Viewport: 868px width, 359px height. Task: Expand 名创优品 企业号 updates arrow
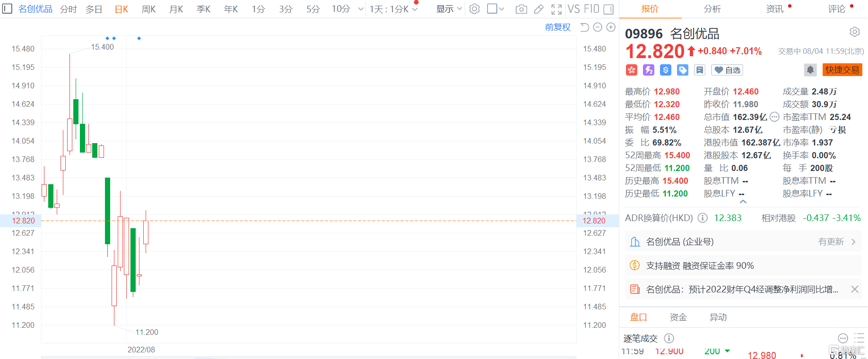click(853, 242)
